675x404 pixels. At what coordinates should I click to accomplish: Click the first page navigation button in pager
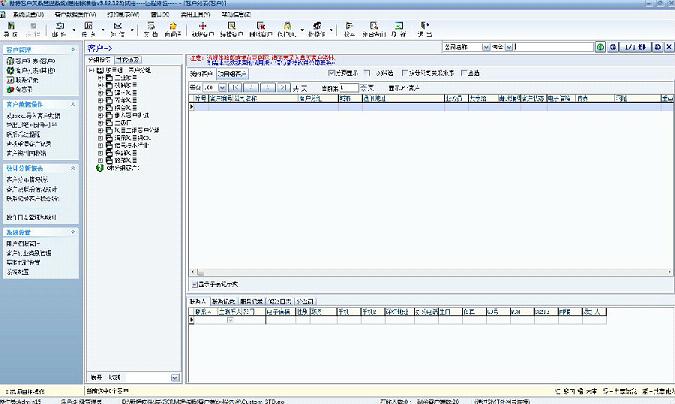pyautogui.click(x=235, y=87)
